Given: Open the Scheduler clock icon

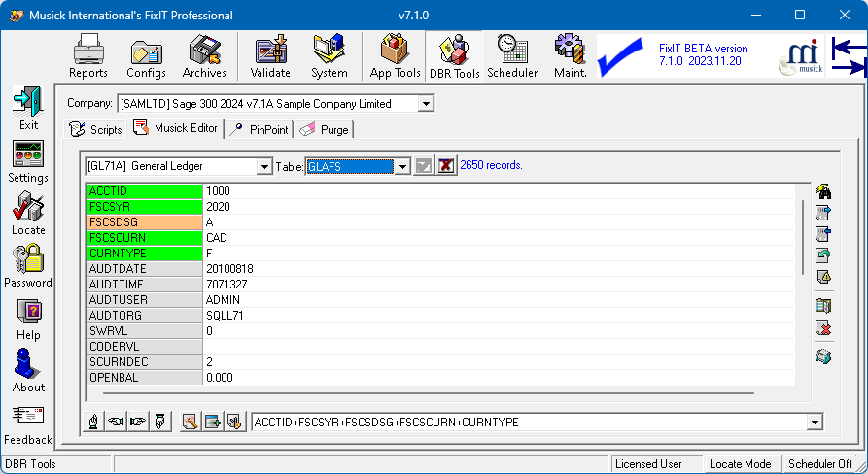Looking at the screenshot, I should pos(512,56).
